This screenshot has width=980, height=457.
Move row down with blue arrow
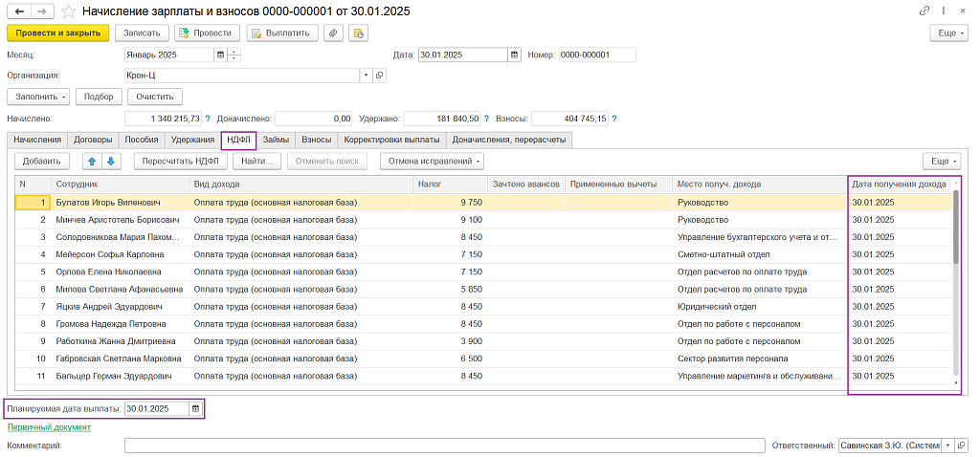coord(111,161)
